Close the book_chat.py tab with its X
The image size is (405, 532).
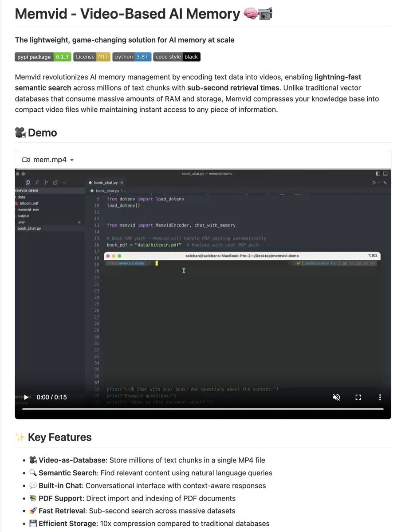pos(122,183)
